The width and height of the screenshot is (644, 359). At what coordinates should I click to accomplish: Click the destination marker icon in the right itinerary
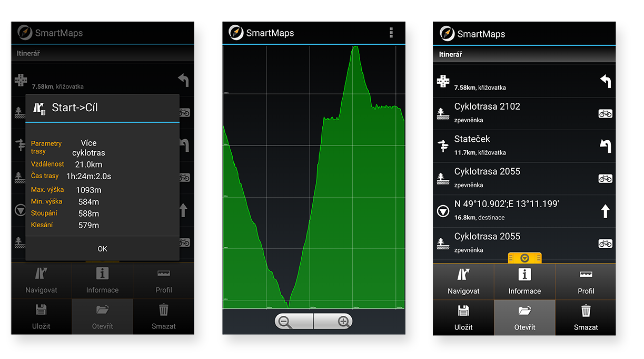(x=443, y=211)
